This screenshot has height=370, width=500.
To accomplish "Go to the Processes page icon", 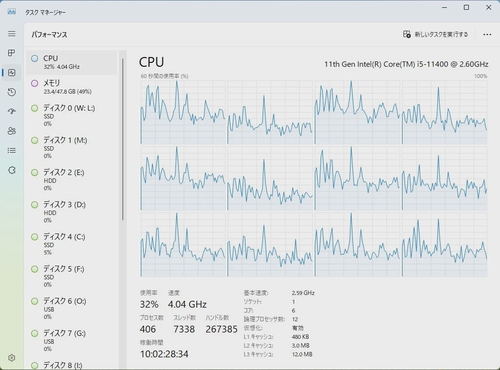I will [x=12, y=53].
